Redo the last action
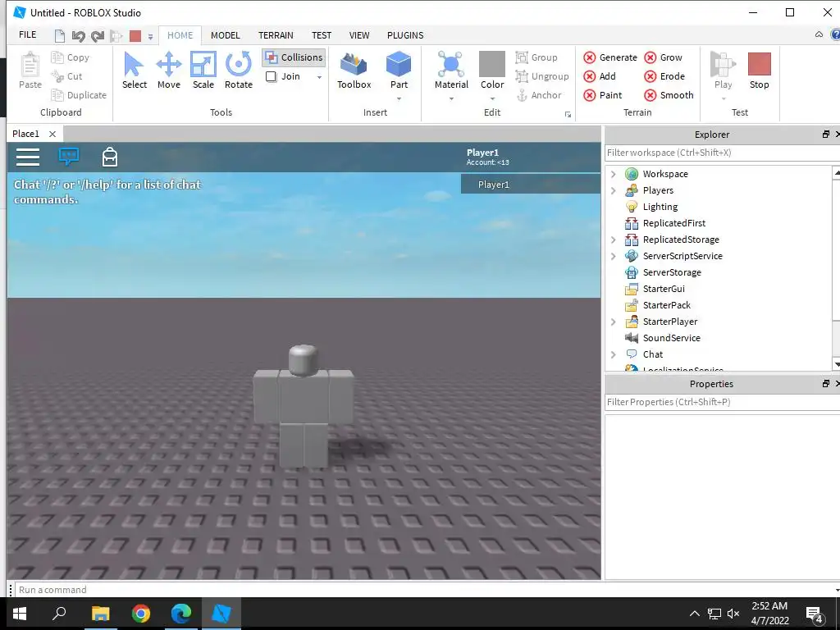This screenshot has height=630, width=840. pos(98,36)
